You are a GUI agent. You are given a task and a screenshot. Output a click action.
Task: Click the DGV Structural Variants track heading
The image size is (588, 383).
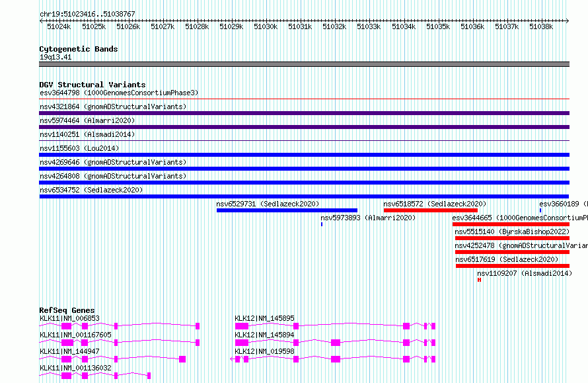pos(92,85)
